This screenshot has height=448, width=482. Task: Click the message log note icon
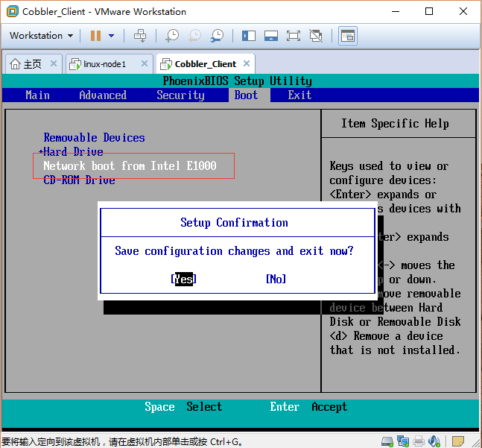coord(457,441)
